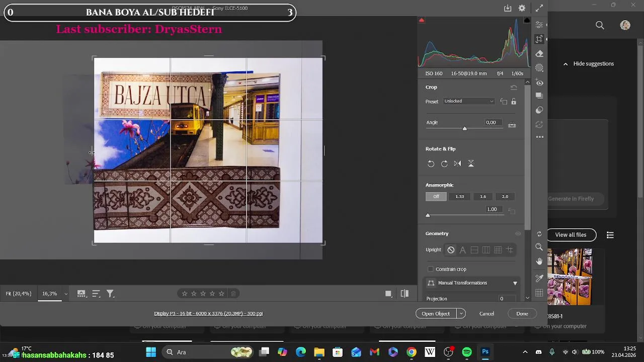Select the Zoom magnifier tool
Image resolution: width=644 pixels, height=362 pixels.
pos(539,247)
